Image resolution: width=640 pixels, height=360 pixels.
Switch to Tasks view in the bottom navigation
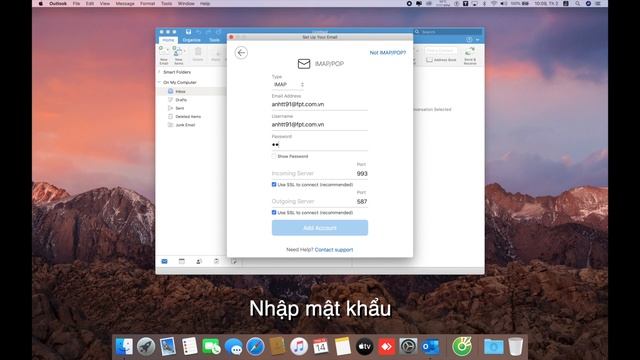tap(216, 261)
